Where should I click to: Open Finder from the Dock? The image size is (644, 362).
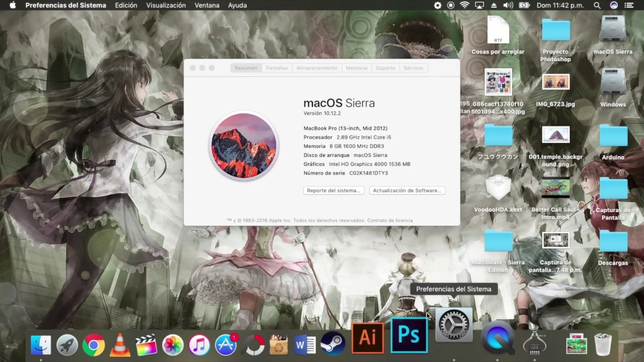[x=41, y=345]
